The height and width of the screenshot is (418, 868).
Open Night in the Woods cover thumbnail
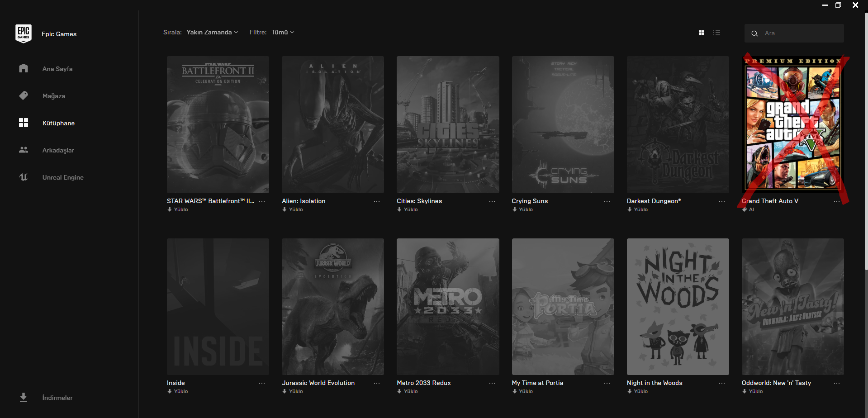[x=678, y=307]
